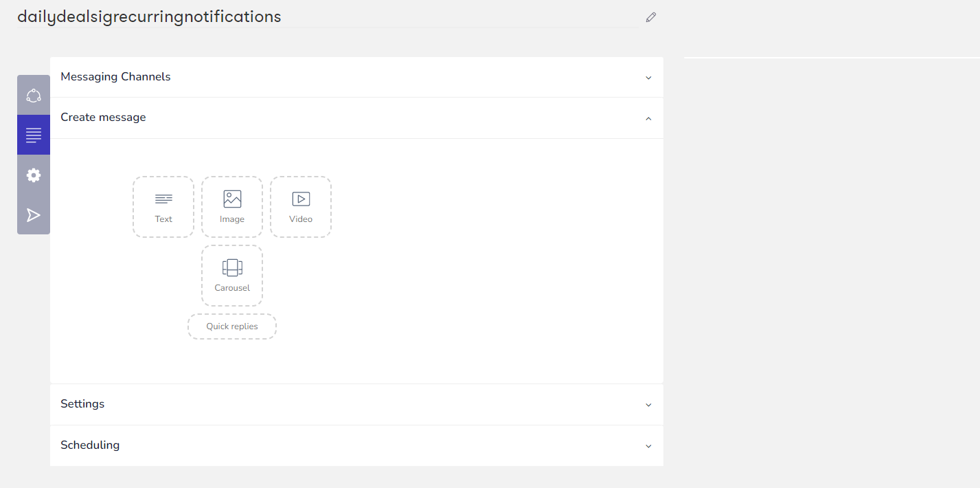Click the Create message section header
980x488 pixels.
pyautogui.click(x=103, y=118)
